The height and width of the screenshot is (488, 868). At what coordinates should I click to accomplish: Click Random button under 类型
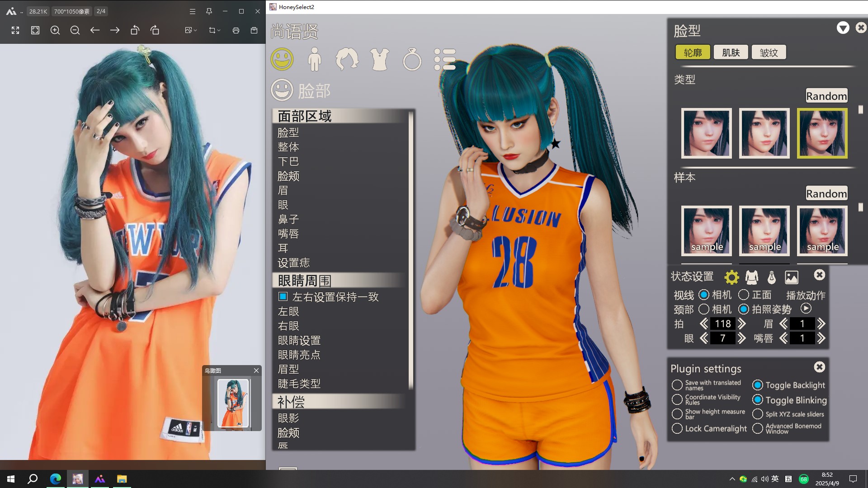[826, 96]
